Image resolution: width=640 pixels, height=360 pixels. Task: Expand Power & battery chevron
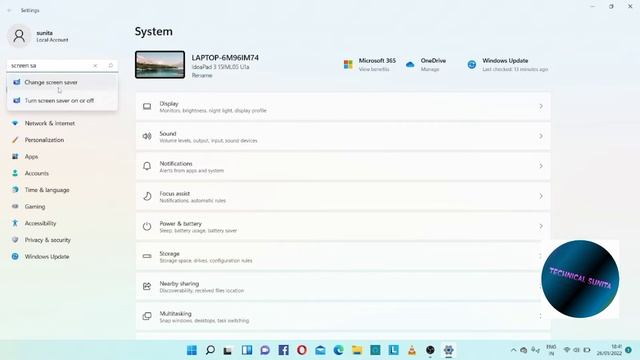[541, 227]
